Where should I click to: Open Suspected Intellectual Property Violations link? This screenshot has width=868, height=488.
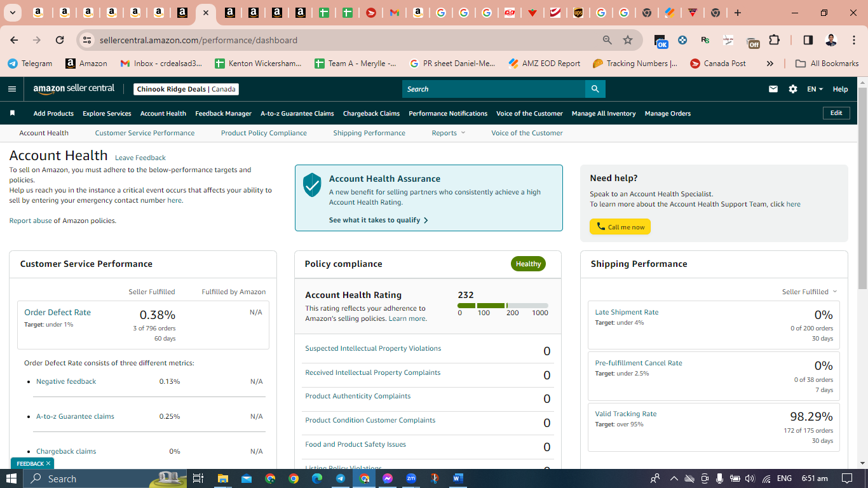(373, 348)
